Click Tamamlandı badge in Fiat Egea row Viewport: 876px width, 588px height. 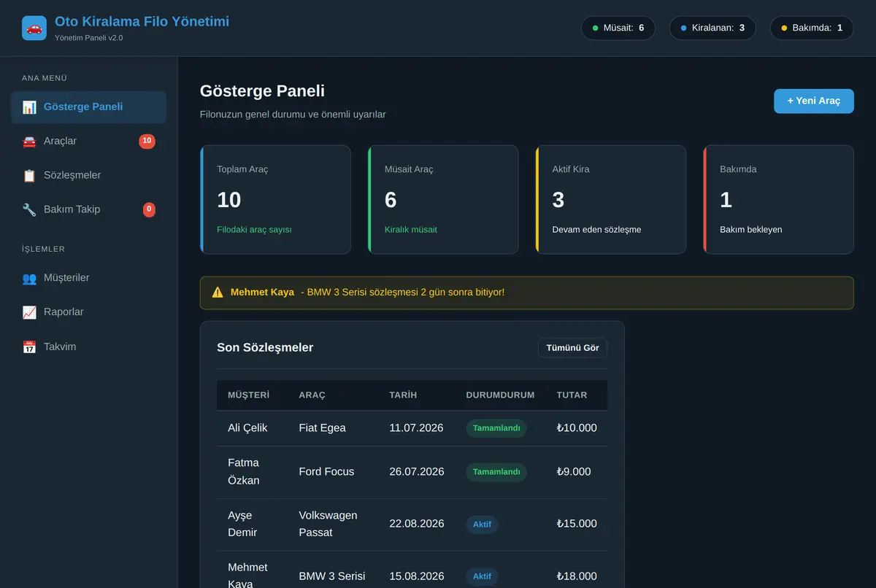click(x=496, y=428)
